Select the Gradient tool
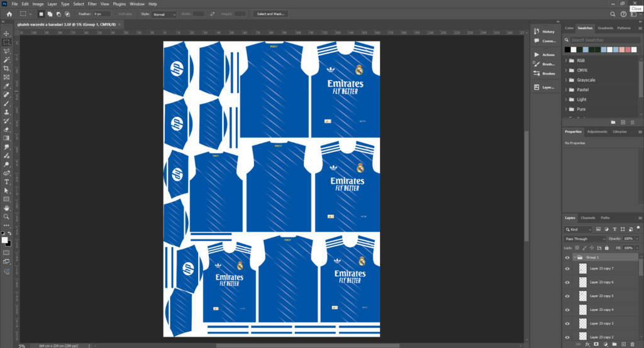 click(x=6, y=138)
